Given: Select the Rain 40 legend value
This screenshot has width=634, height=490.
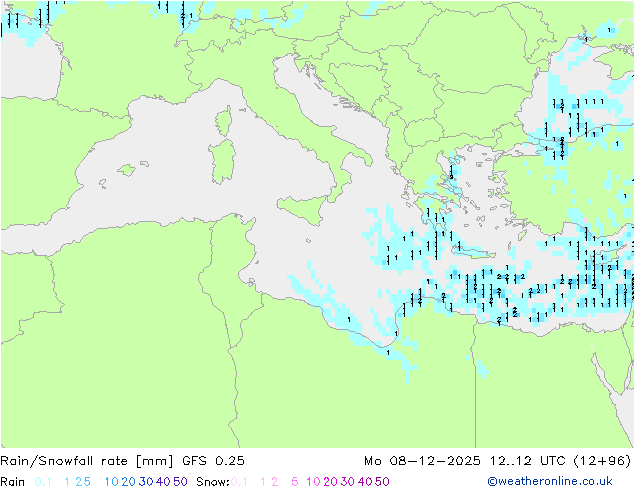Looking at the screenshot, I should (163, 482).
